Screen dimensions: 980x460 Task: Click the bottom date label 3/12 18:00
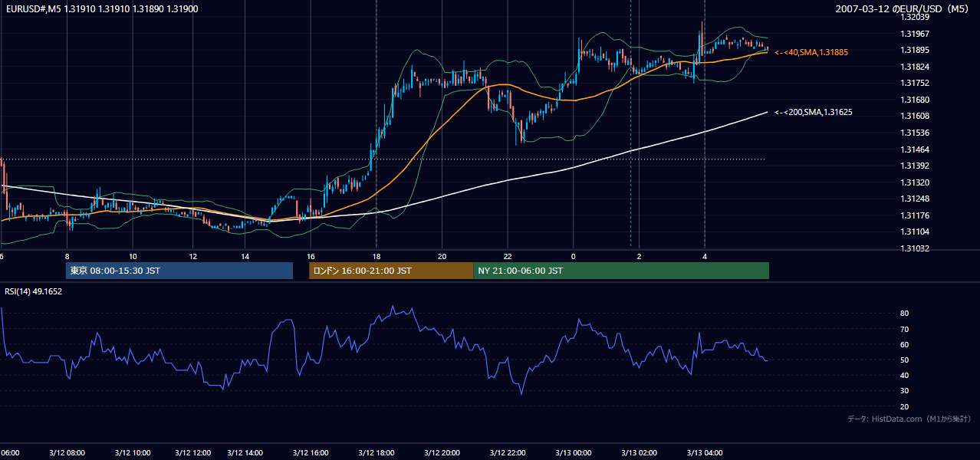tap(377, 452)
